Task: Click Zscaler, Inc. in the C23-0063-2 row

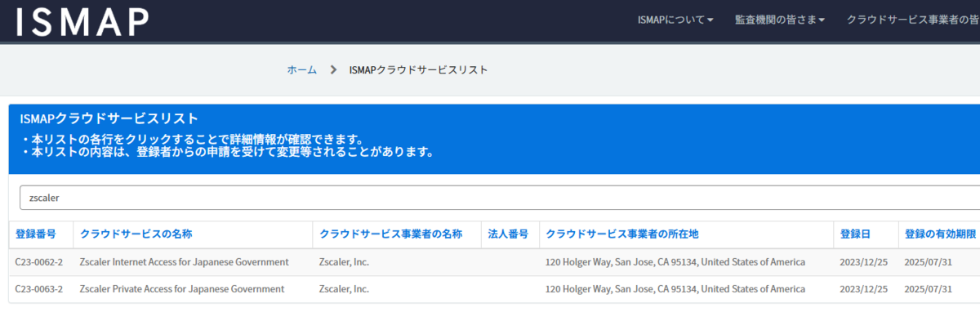Action: (344, 289)
